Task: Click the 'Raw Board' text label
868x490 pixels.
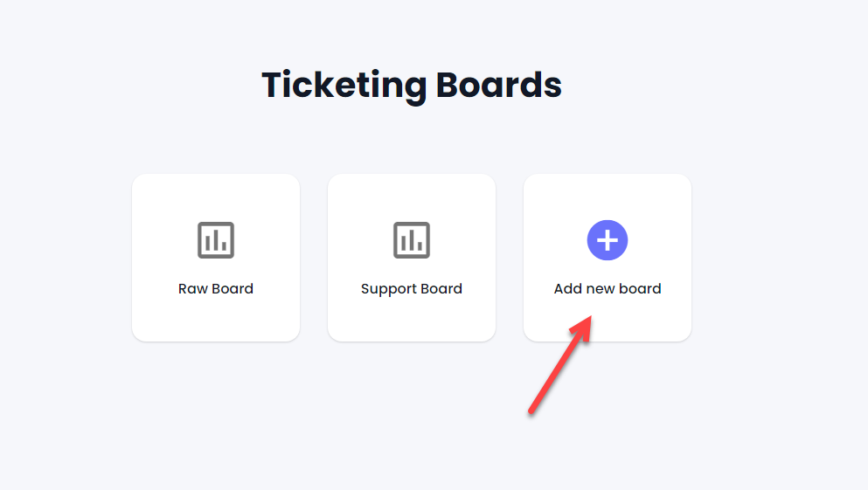Action: (216, 289)
